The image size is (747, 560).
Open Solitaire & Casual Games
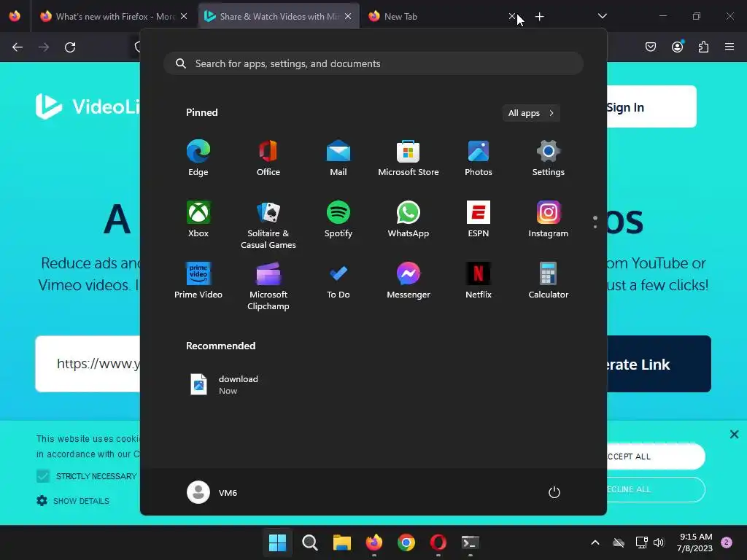[x=268, y=225]
